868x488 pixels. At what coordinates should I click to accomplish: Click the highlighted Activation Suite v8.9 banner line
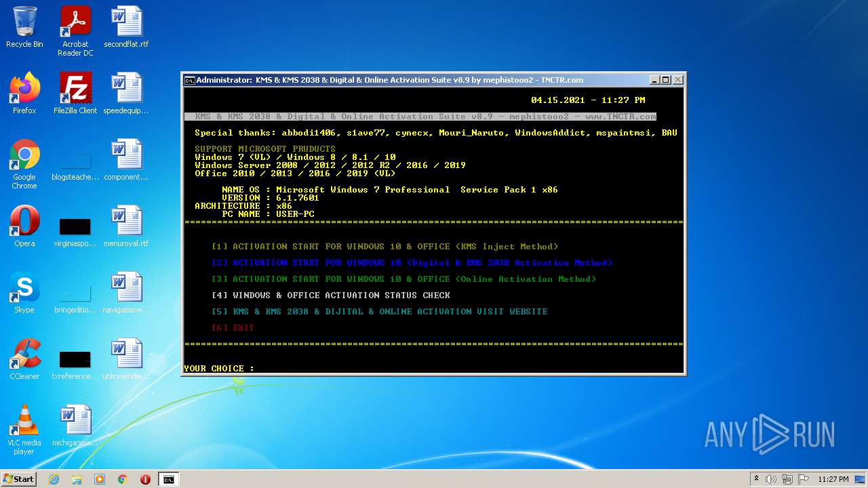click(420, 117)
